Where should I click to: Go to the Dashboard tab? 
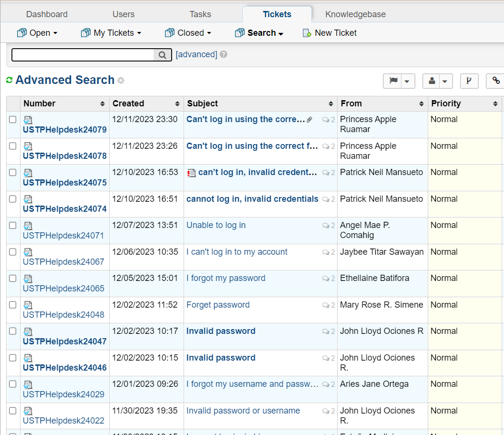[x=47, y=14]
